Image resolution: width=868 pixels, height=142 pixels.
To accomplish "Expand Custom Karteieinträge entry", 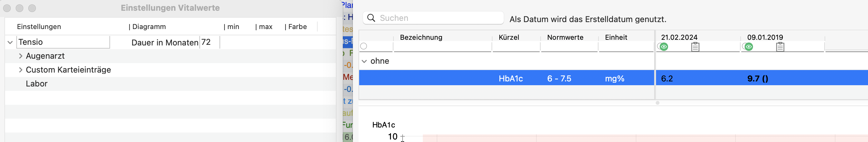I will coord(20,70).
